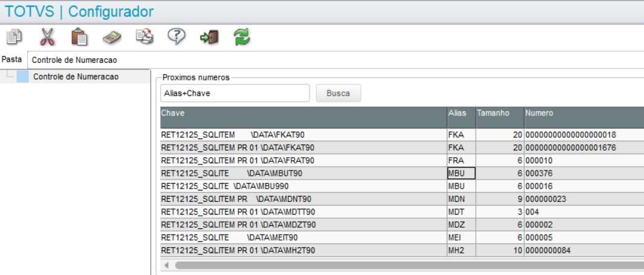Select the \DATA\MBU990 key cell

(x=304, y=186)
